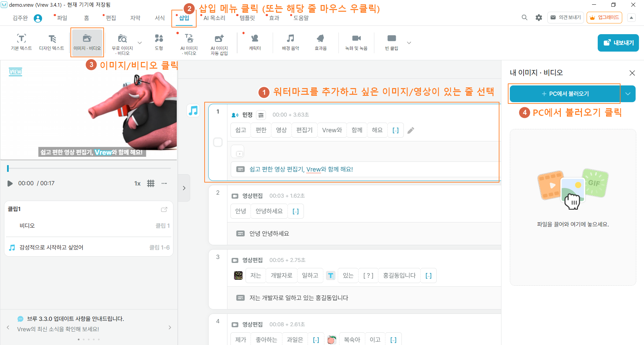Click PC에서 불러오기 button

(x=565, y=94)
